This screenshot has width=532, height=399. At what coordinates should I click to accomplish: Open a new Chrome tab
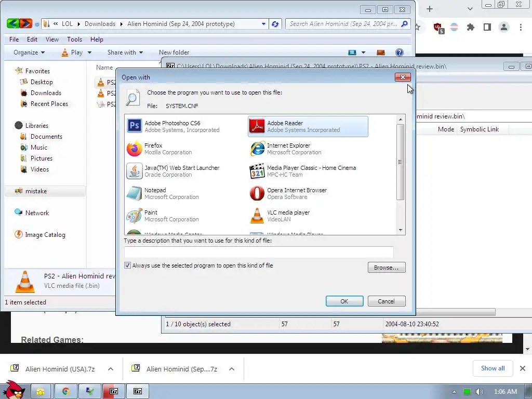point(430,9)
